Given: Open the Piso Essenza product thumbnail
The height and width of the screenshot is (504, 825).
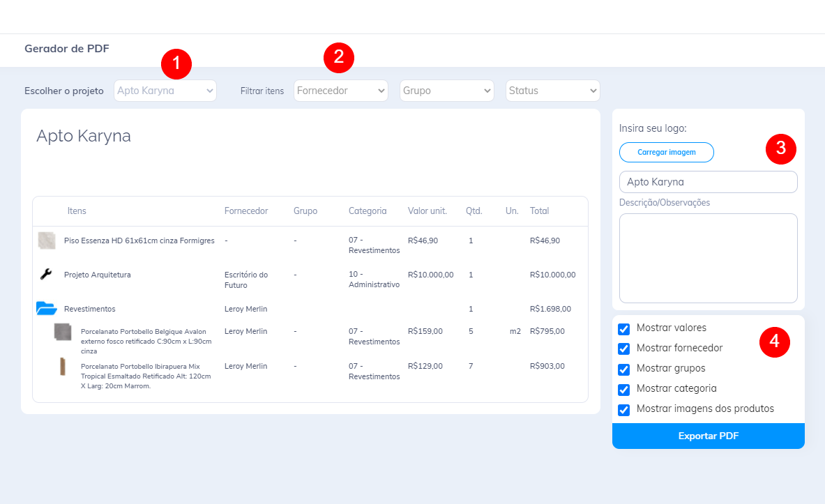Looking at the screenshot, I should [x=47, y=240].
